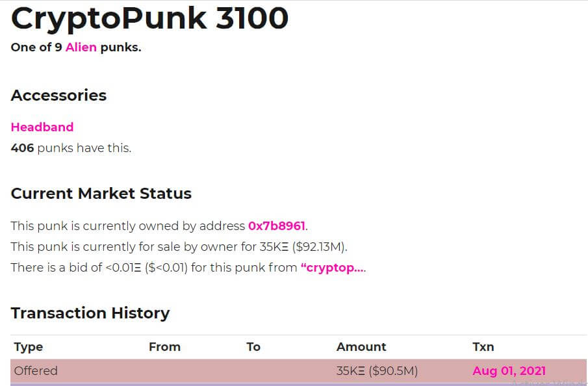View the Aug 01, 2021 transaction details
This screenshot has height=386, width=588.
(509, 370)
